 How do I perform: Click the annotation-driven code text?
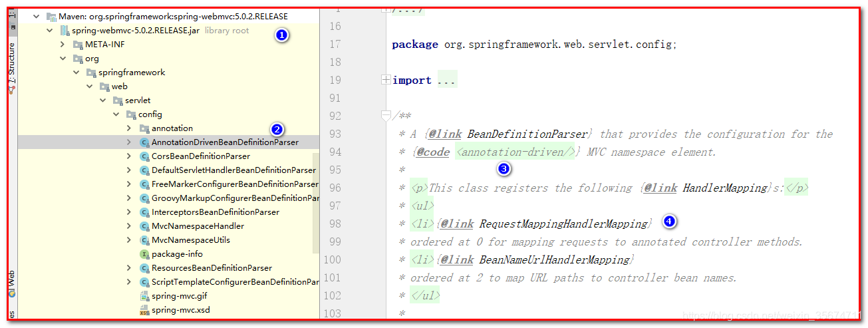[515, 152]
